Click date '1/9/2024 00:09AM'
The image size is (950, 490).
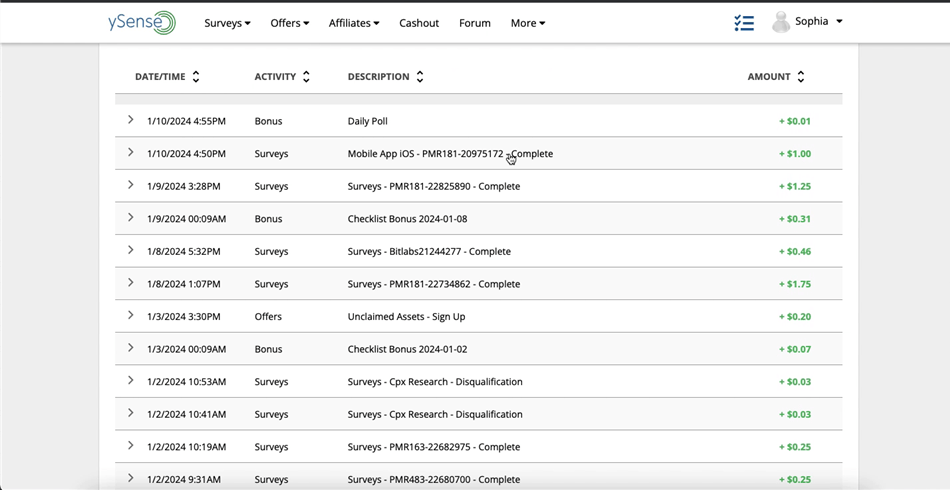point(187,219)
